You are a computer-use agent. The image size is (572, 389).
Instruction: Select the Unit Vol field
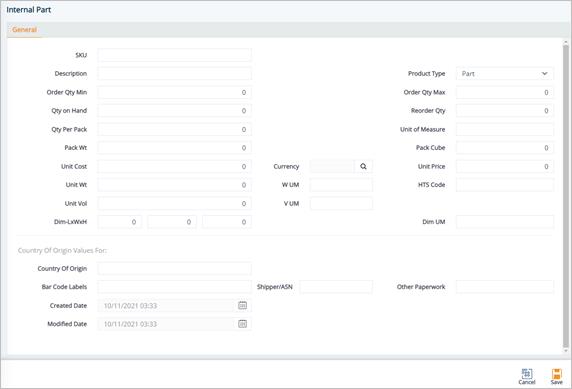tap(174, 204)
